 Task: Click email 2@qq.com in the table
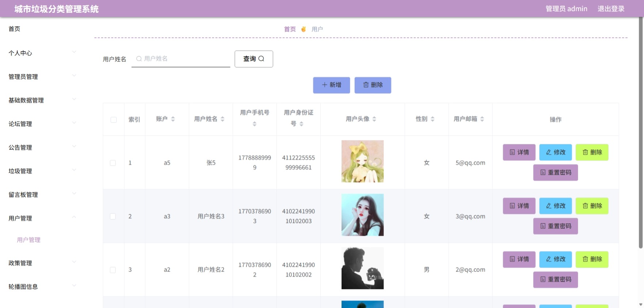pyautogui.click(x=470, y=270)
